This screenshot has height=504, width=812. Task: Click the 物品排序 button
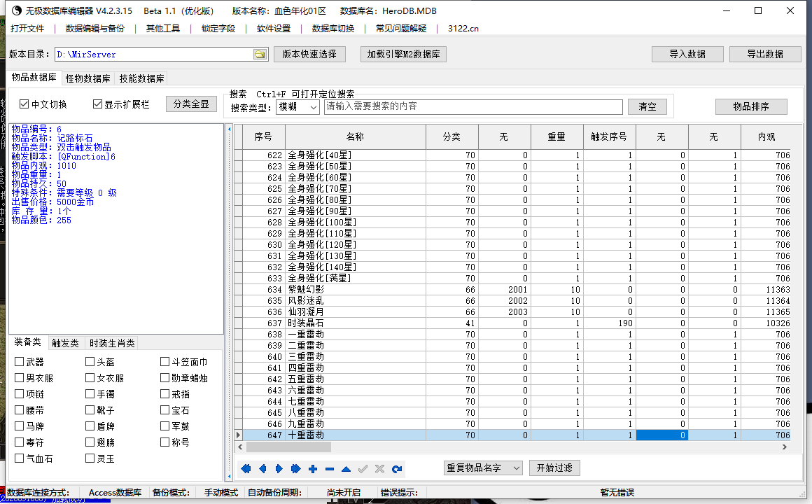(751, 106)
